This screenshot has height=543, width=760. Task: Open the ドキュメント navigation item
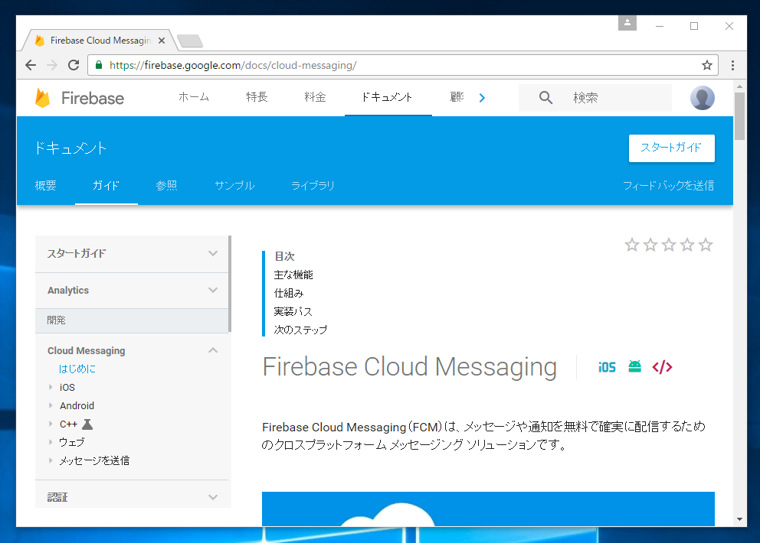387,97
